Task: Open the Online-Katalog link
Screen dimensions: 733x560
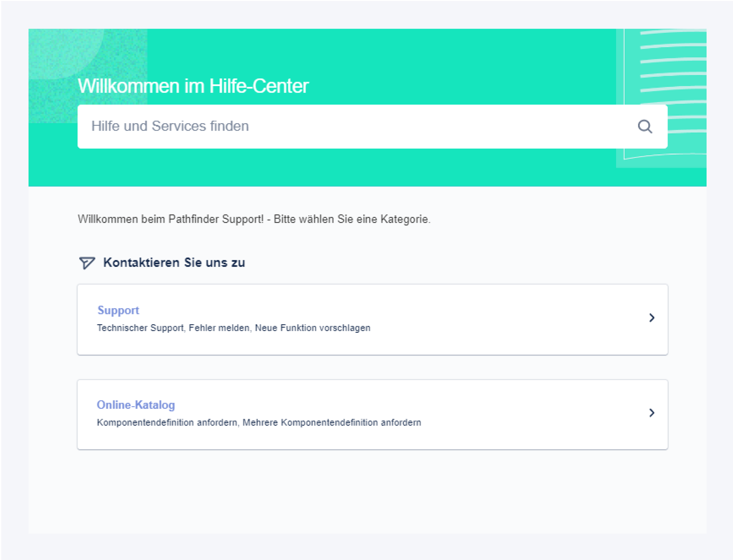Action: pos(136,405)
